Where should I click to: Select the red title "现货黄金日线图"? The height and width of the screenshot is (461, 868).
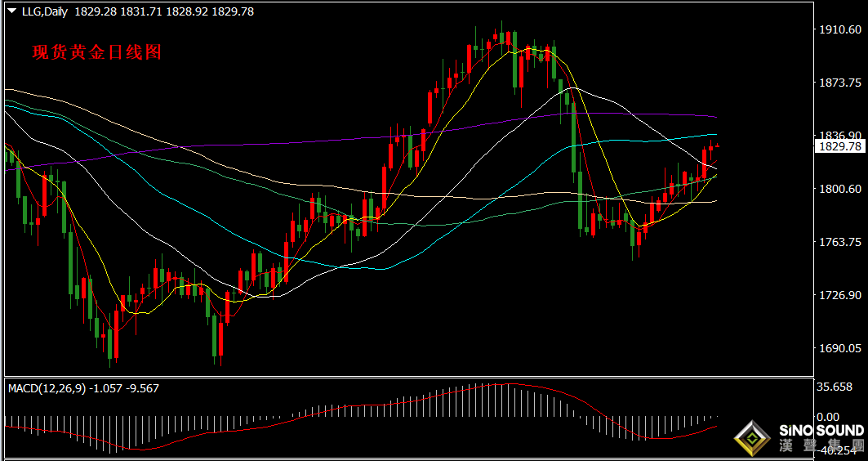(x=97, y=52)
